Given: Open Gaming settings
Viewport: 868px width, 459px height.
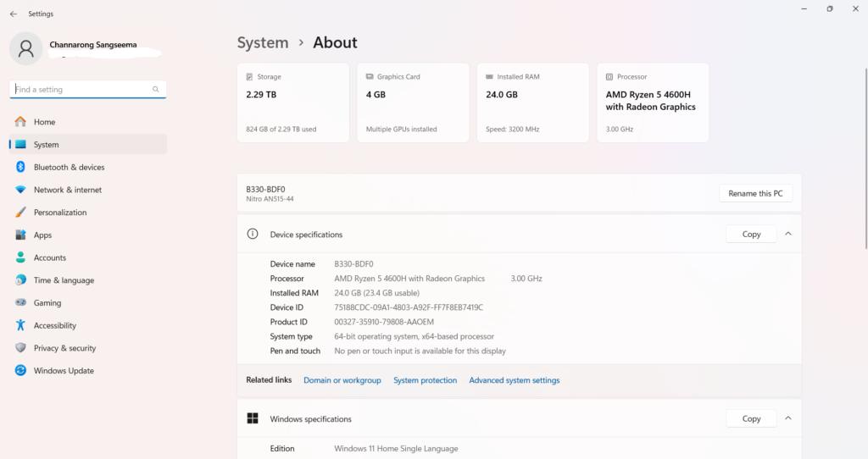Looking at the screenshot, I should [x=88, y=302].
